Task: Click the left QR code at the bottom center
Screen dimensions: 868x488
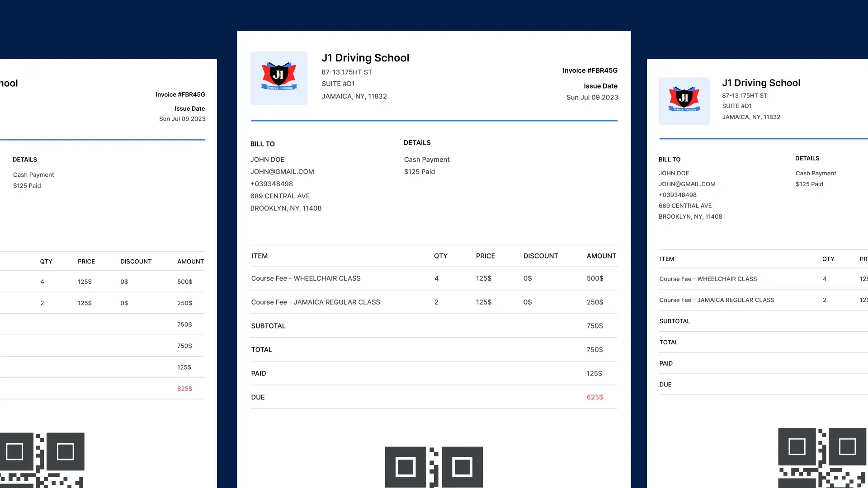Action: tap(406, 467)
